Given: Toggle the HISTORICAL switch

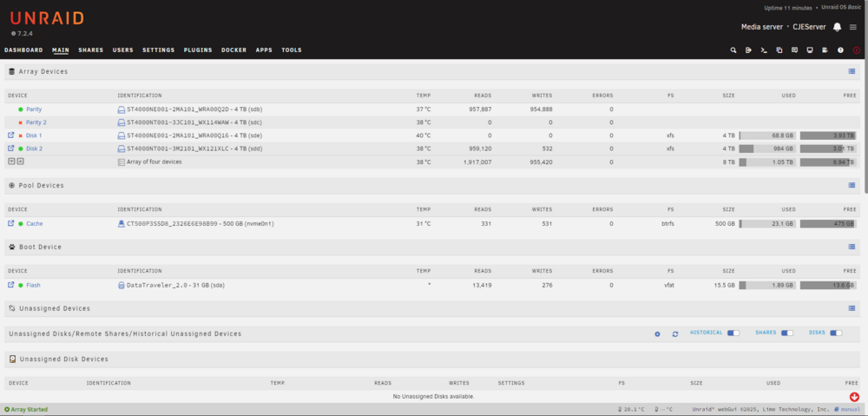Looking at the screenshot, I should (x=733, y=333).
